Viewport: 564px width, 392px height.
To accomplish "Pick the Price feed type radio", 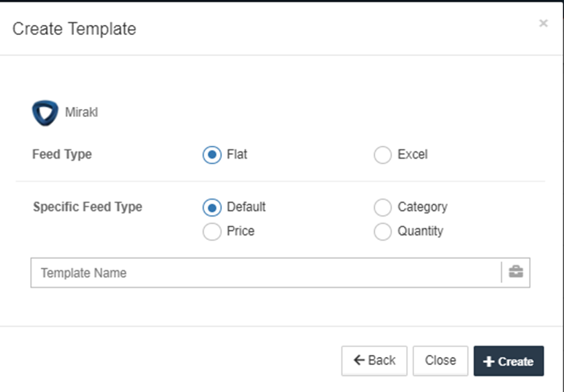I will (x=212, y=231).
